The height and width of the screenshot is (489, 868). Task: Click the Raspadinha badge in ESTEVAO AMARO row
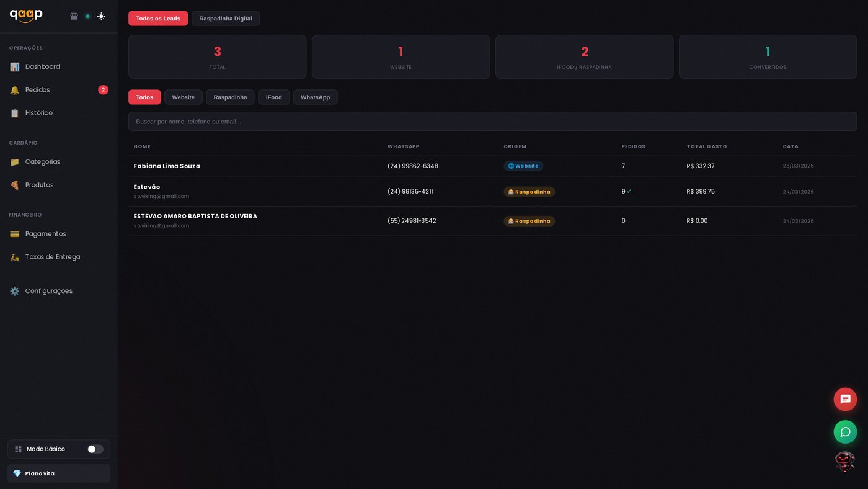coord(529,221)
